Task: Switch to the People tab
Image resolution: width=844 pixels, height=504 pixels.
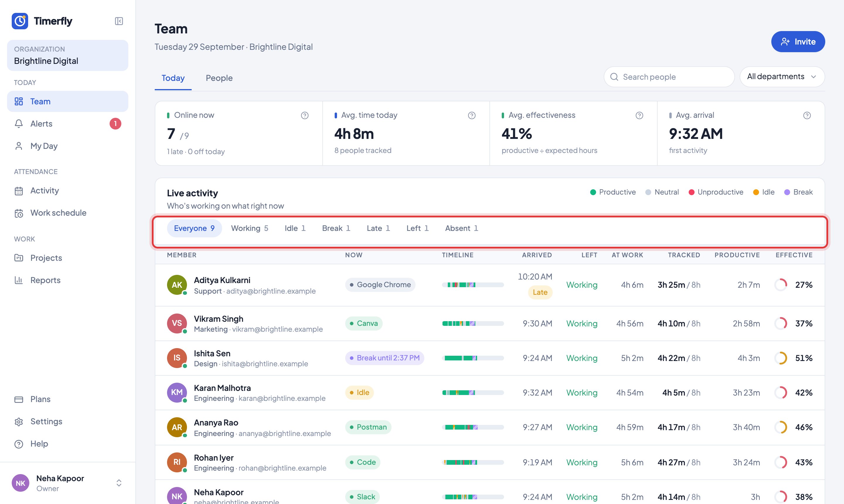Action: pos(219,78)
